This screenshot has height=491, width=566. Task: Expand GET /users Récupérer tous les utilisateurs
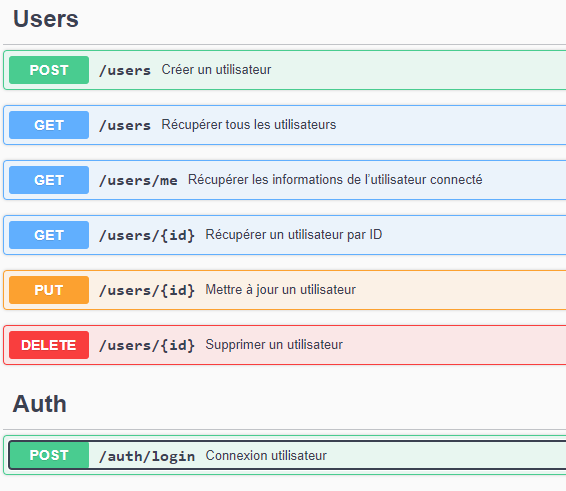coord(285,125)
